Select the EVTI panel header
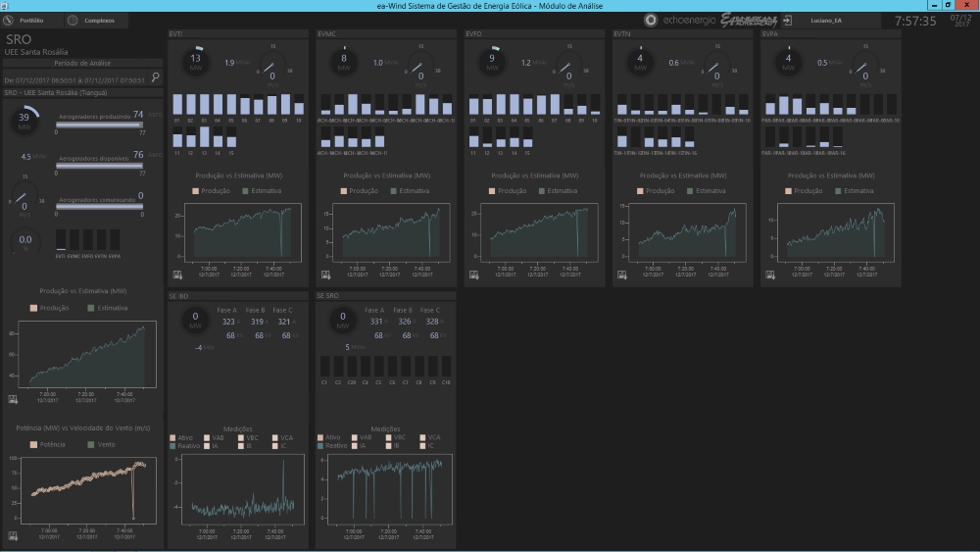Screen dimensions: 980x552 coord(238,33)
